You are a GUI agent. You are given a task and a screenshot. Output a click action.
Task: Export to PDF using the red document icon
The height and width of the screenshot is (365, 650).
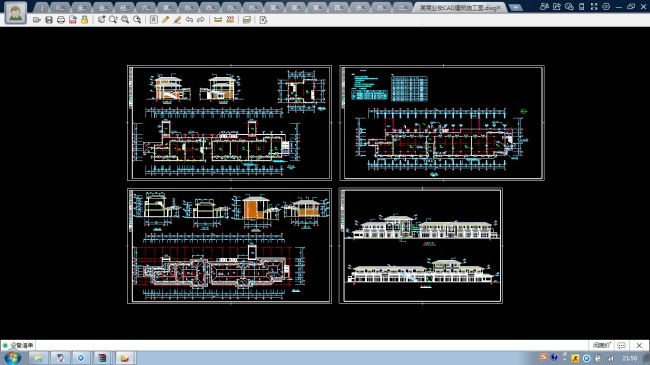click(73, 20)
